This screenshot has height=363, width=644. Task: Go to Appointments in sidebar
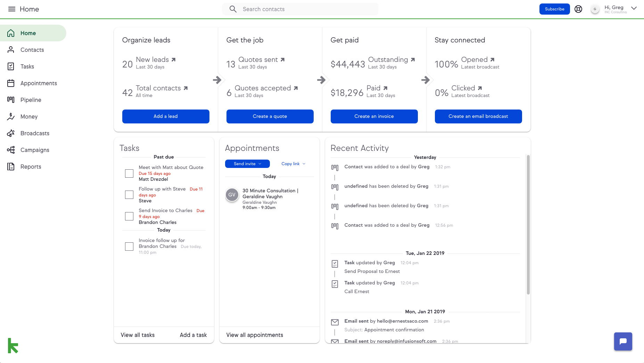[x=39, y=83]
